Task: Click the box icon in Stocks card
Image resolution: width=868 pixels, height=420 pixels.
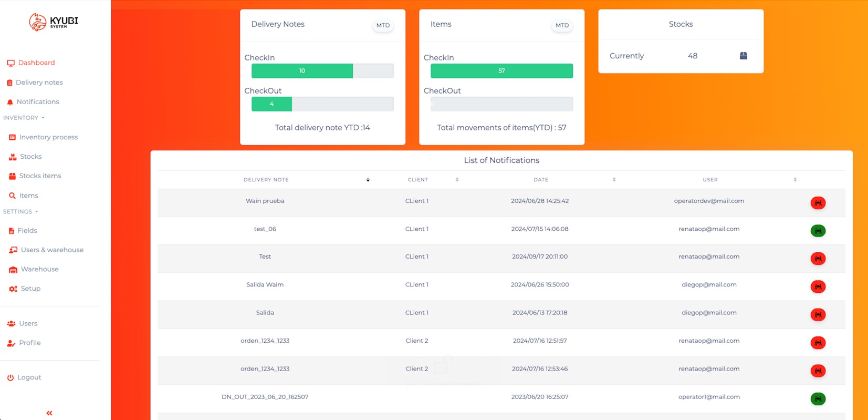Action: (x=743, y=56)
